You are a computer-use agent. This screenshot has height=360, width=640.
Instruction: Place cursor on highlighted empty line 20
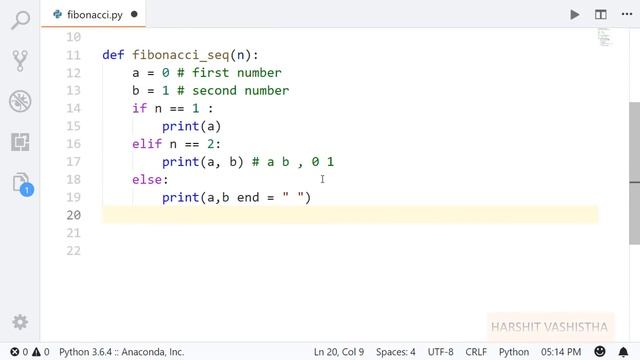pyautogui.click(x=350, y=215)
